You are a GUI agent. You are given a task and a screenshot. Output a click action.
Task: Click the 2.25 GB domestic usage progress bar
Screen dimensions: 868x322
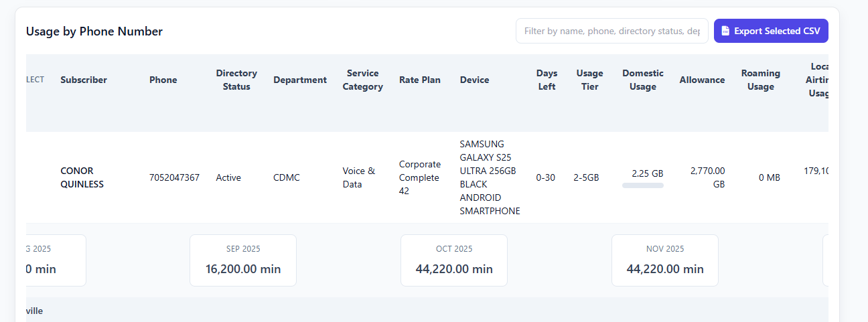coord(643,185)
